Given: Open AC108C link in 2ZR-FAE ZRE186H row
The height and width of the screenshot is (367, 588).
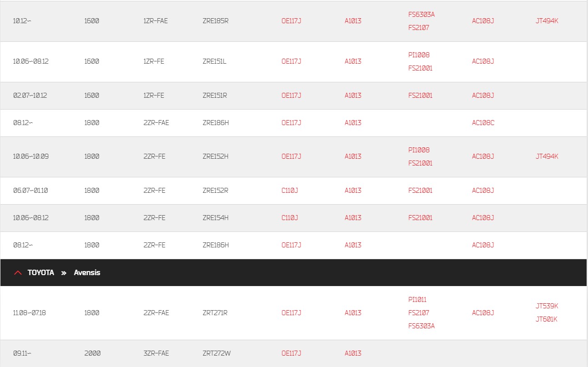Looking at the screenshot, I should (483, 123).
